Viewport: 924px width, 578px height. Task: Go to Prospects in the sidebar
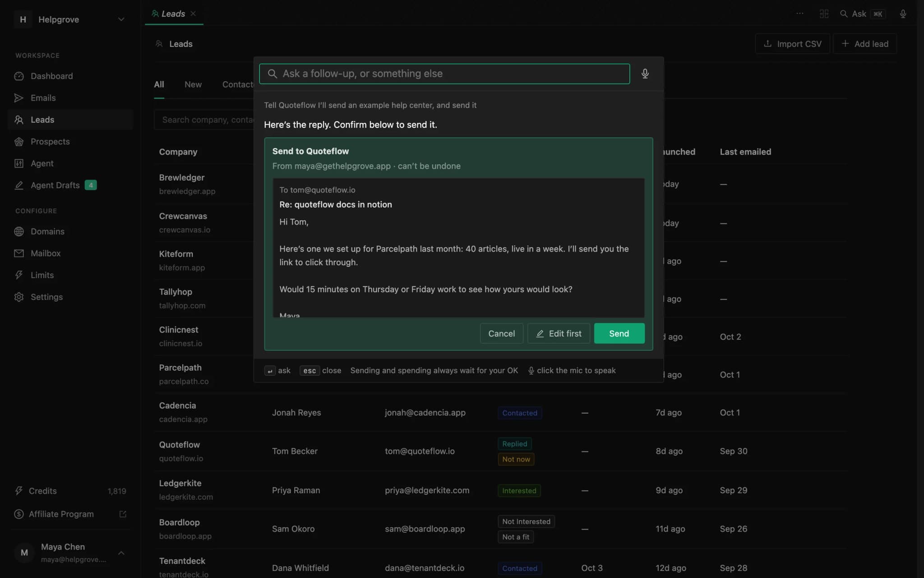(x=70, y=141)
